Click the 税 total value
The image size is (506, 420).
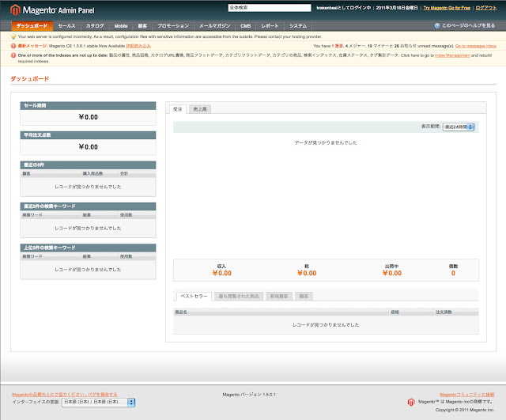point(307,273)
